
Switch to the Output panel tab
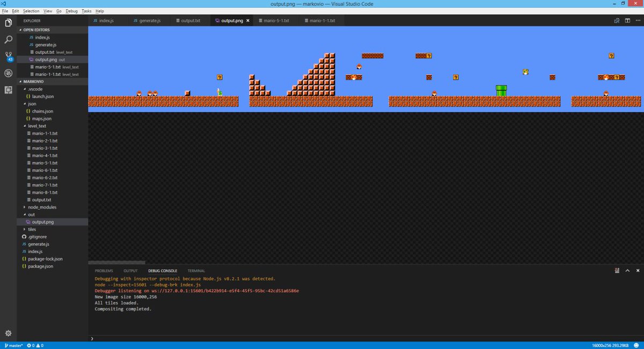tap(130, 271)
